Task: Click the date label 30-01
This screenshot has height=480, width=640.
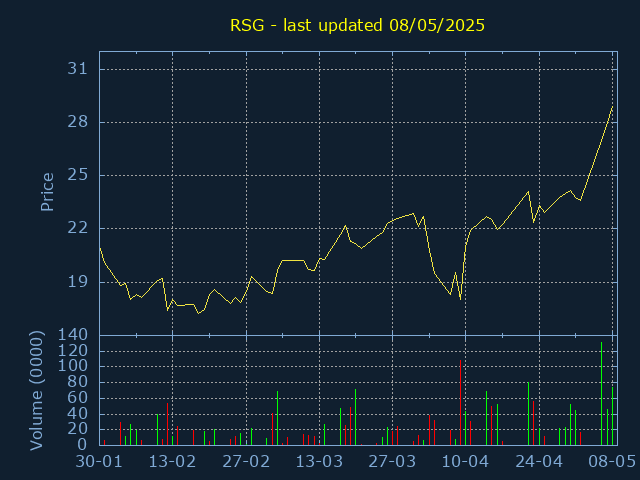Action: (x=99, y=462)
